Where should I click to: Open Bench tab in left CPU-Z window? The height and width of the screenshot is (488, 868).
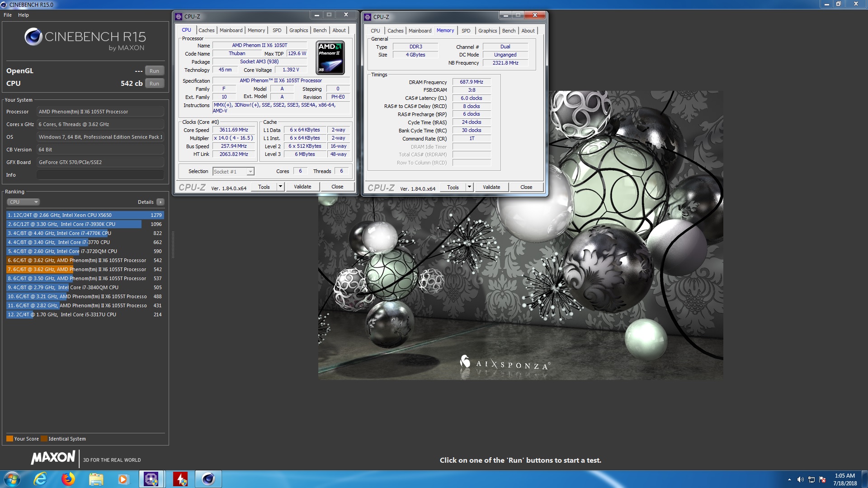tap(320, 30)
